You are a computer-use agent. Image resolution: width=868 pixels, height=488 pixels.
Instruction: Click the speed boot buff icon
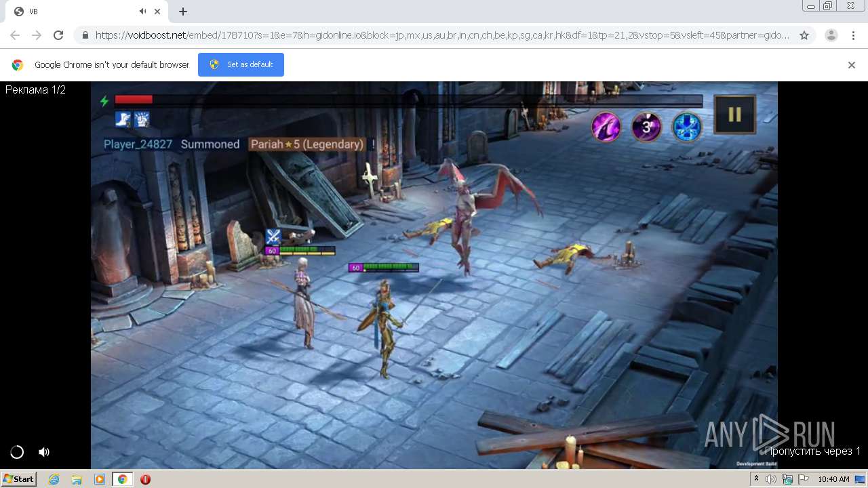123,119
